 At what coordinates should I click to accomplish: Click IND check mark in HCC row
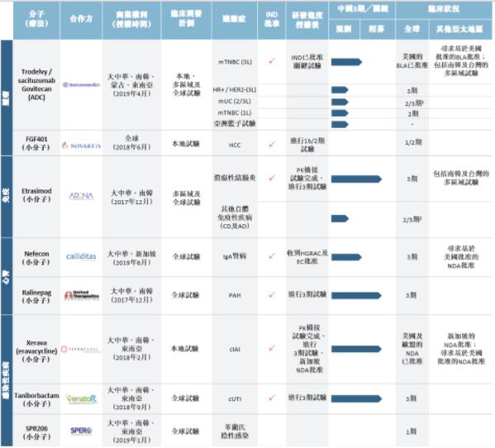[x=272, y=145]
